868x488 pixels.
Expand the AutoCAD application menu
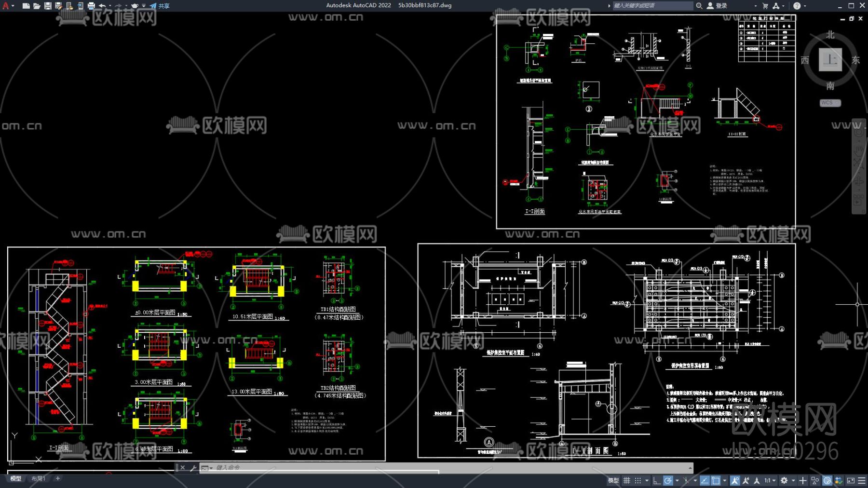(x=6, y=6)
